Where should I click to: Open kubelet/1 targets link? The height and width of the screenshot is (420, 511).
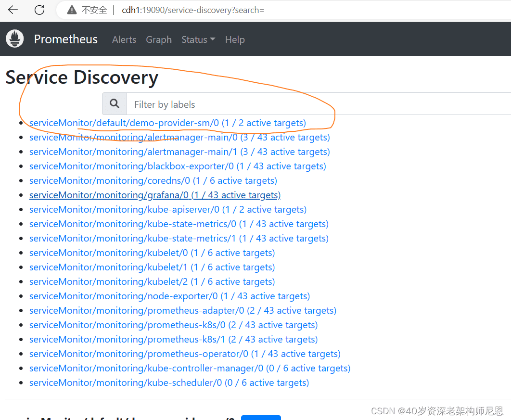coord(152,267)
